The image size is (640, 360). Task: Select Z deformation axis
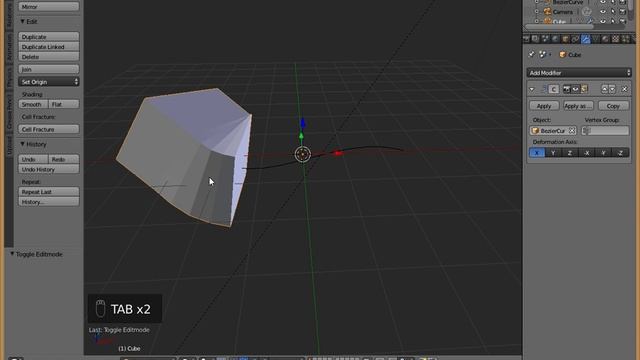pos(570,153)
